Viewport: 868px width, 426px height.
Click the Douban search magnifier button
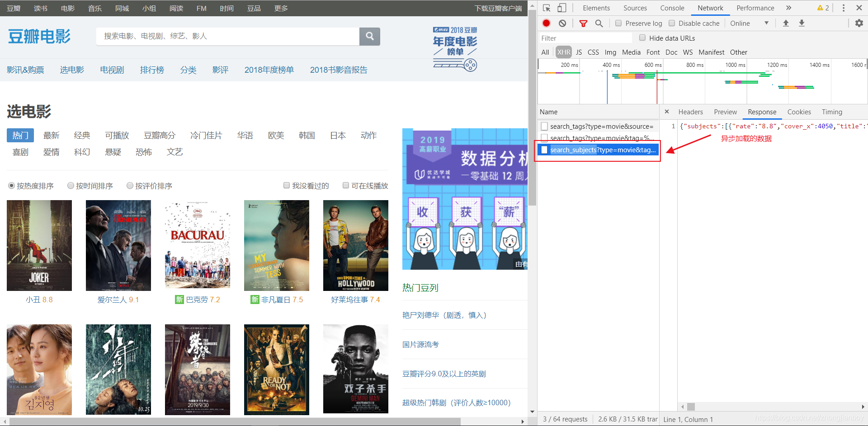click(370, 36)
